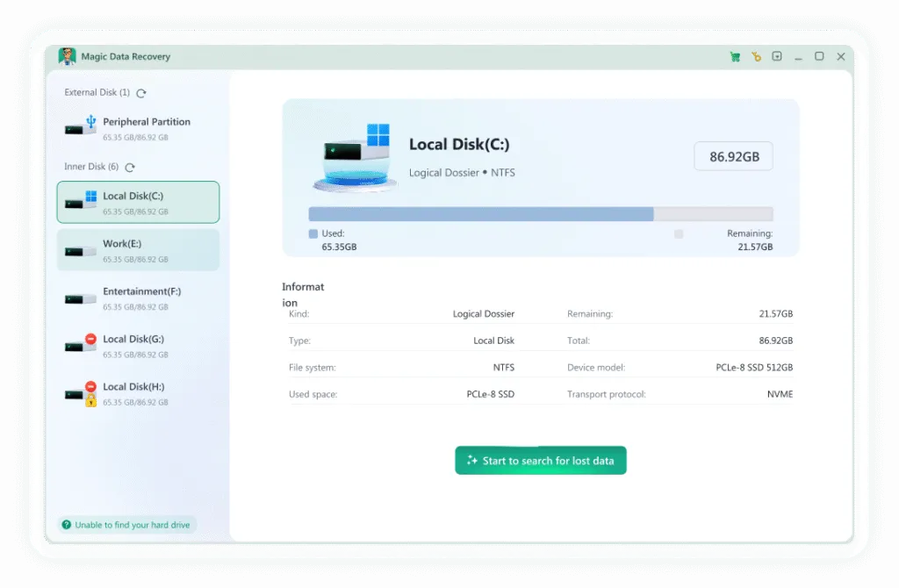Image resolution: width=899 pixels, height=588 pixels.
Task: Choose the Work(E:) drive
Action: coord(138,250)
